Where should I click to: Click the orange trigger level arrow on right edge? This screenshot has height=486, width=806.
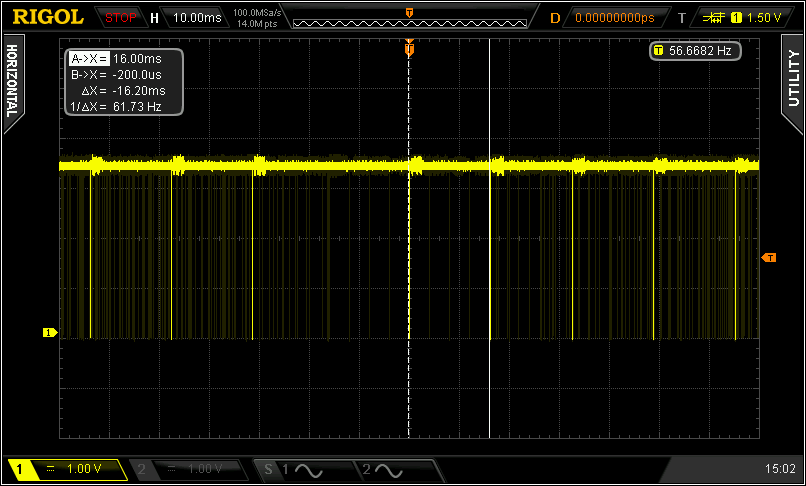pos(769,257)
